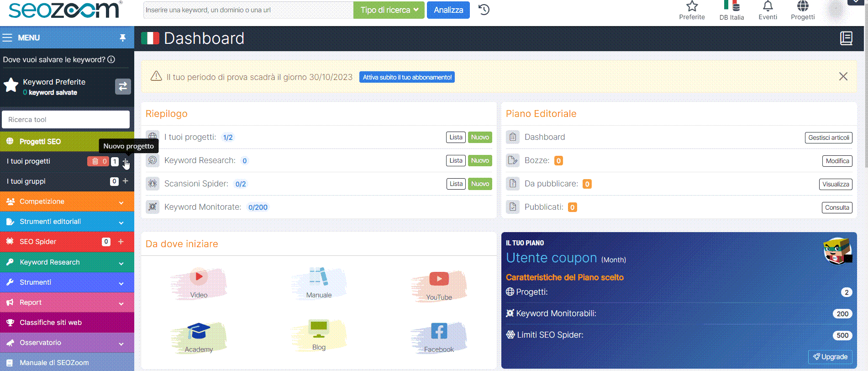The image size is (868, 371).
Task: Expand the Keyword Research sidebar section
Action: pyautogui.click(x=67, y=262)
